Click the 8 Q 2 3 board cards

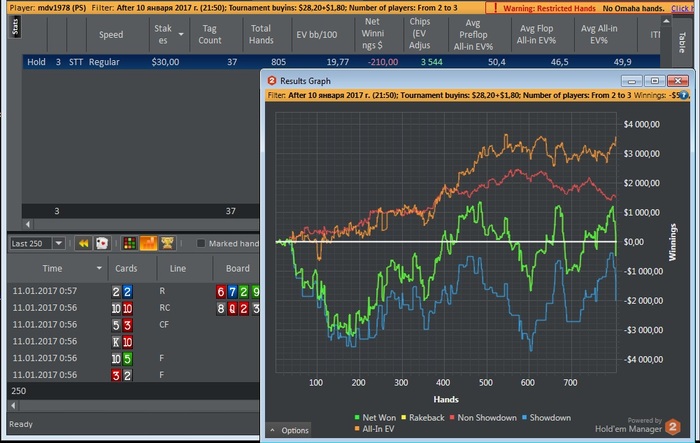coord(238,309)
